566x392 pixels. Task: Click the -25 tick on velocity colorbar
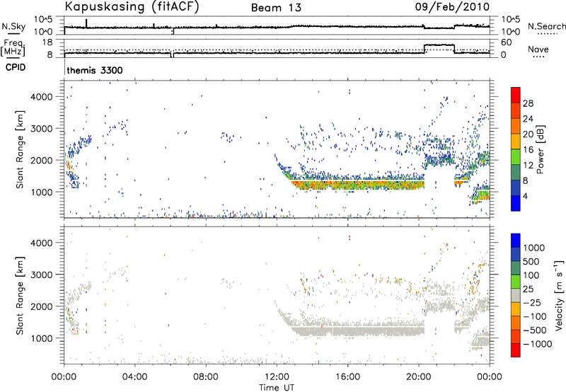[532, 303]
